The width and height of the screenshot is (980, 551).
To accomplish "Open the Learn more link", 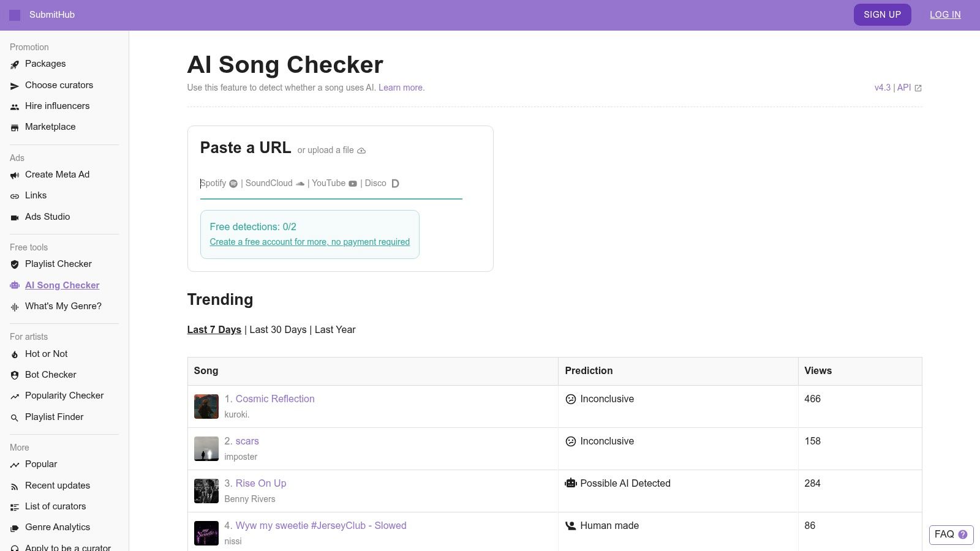I will pyautogui.click(x=401, y=88).
